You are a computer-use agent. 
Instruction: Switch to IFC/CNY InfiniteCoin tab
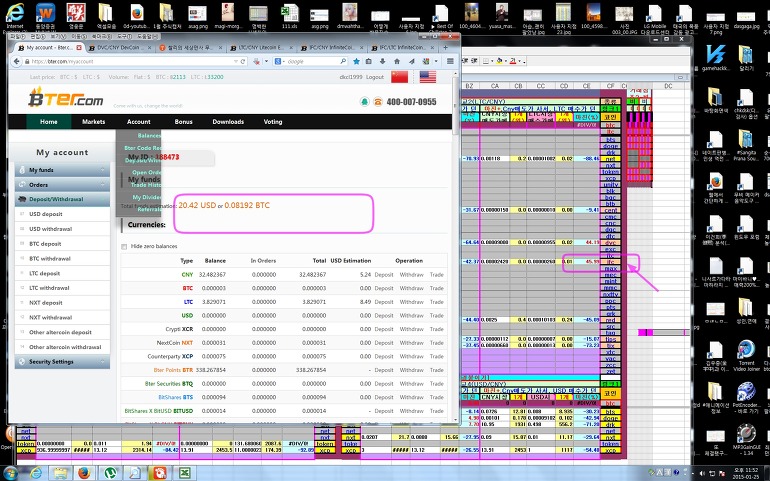(332, 48)
